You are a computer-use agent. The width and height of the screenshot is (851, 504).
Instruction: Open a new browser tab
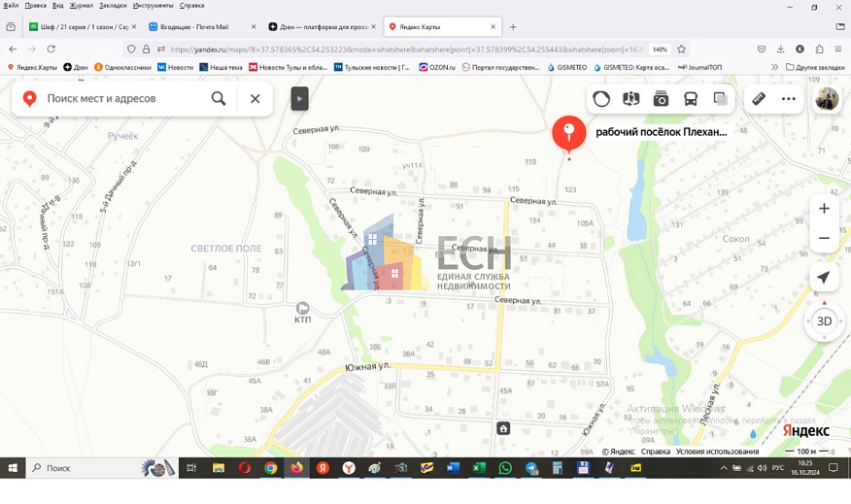[513, 26]
